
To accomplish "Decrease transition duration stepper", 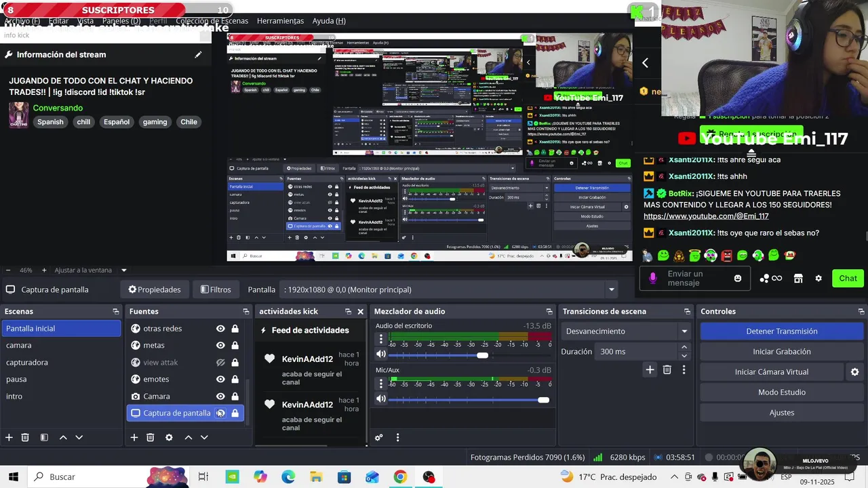I will [684, 356].
